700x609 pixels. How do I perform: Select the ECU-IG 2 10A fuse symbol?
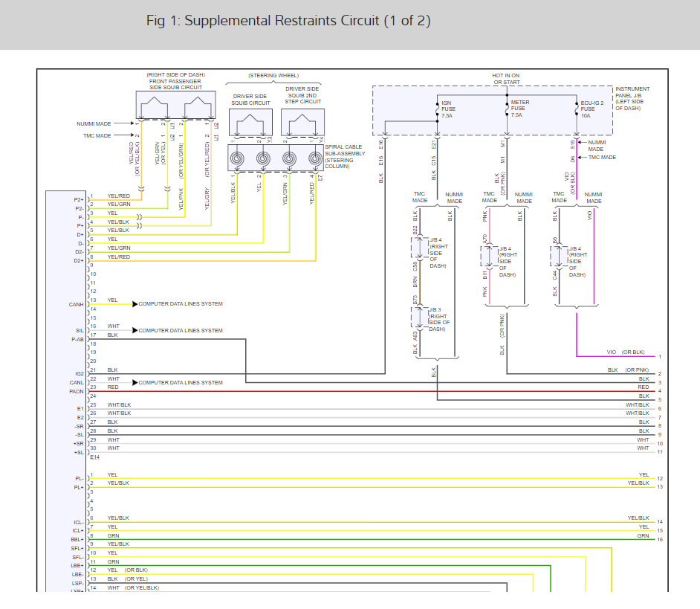coord(576,109)
